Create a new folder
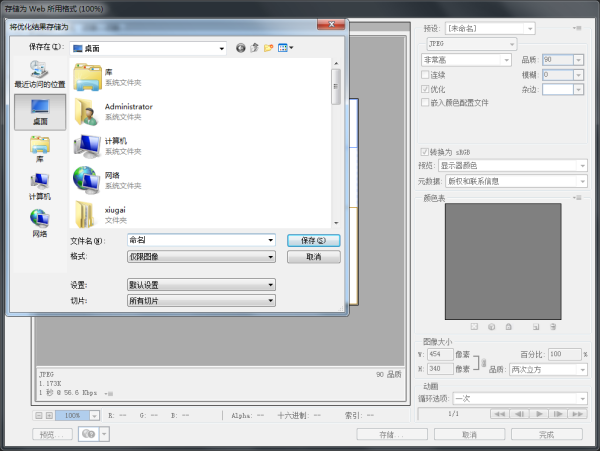 click(269, 47)
